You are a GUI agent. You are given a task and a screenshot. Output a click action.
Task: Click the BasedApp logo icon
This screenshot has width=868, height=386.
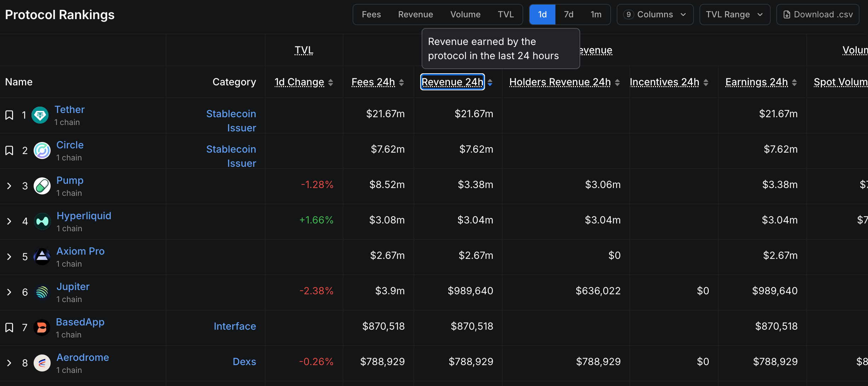coord(42,328)
